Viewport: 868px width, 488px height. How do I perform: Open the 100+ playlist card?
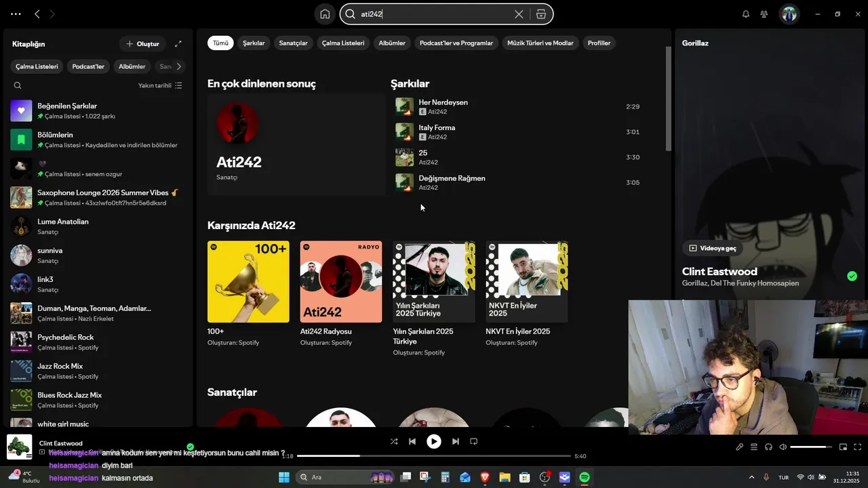point(248,293)
